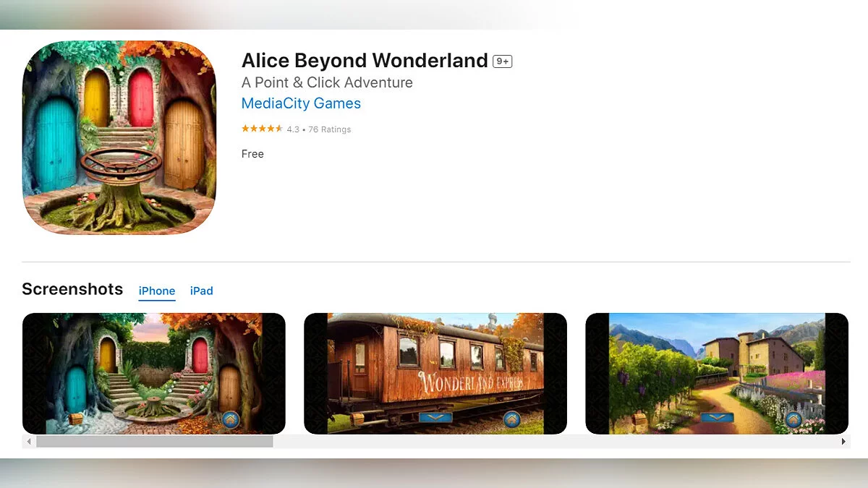Screen dimensions: 868x488
Task: Open the MediaCity Games developer link
Action: tap(301, 103)
